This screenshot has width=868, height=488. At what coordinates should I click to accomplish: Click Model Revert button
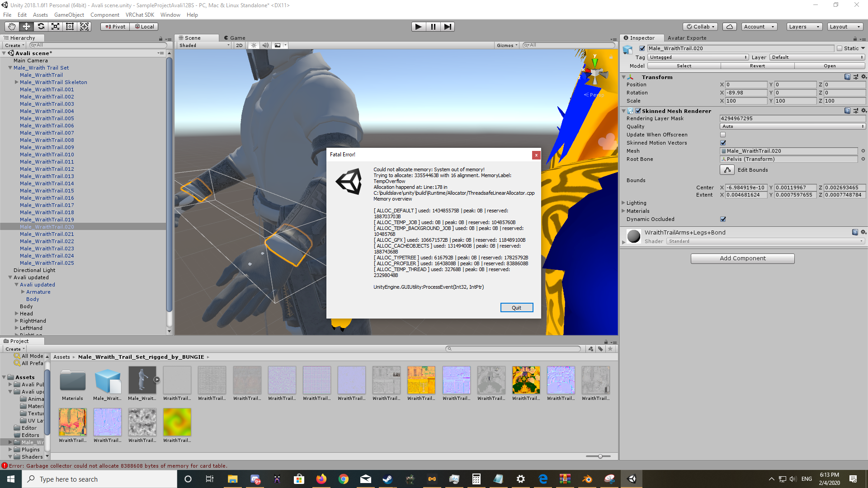tap(757, 66)
